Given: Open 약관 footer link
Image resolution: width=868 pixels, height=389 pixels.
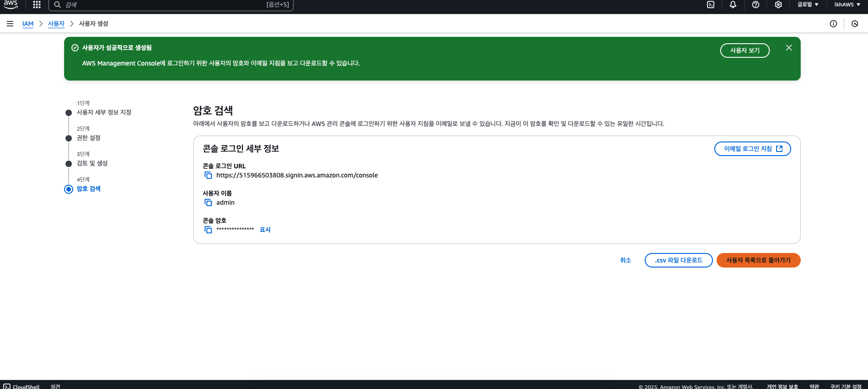Looking at the screenshot, I should coord(814,386).
